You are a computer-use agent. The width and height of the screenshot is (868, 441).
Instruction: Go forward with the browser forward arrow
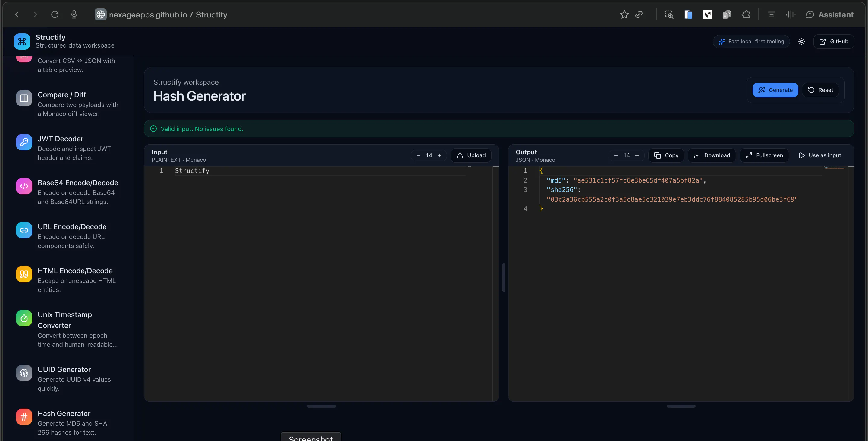(35, 14)
